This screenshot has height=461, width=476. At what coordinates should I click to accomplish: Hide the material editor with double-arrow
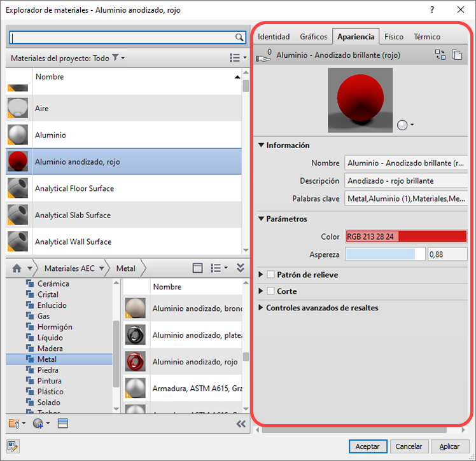(x=241, y=424)
